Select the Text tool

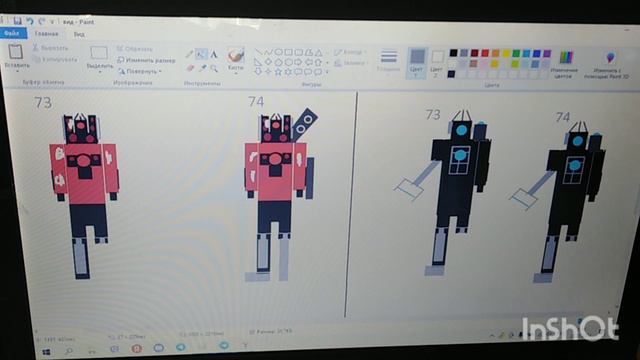214,54
